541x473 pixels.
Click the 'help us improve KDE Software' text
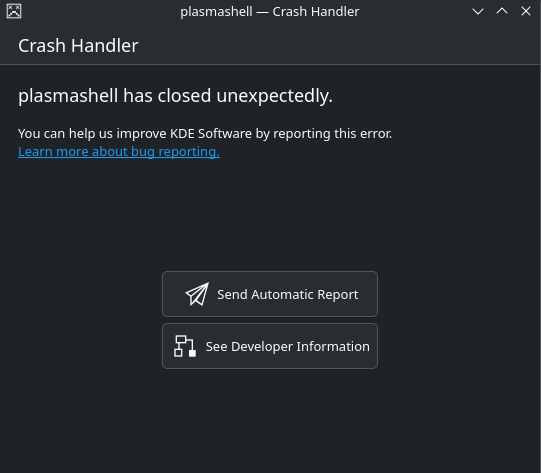click(160, 134)
